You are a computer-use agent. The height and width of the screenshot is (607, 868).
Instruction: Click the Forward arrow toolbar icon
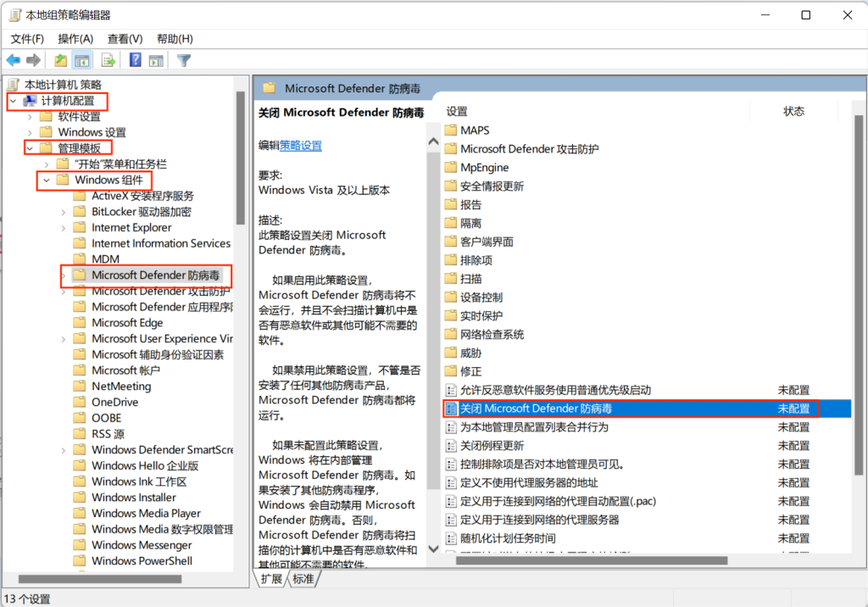(x=34, y=60)
